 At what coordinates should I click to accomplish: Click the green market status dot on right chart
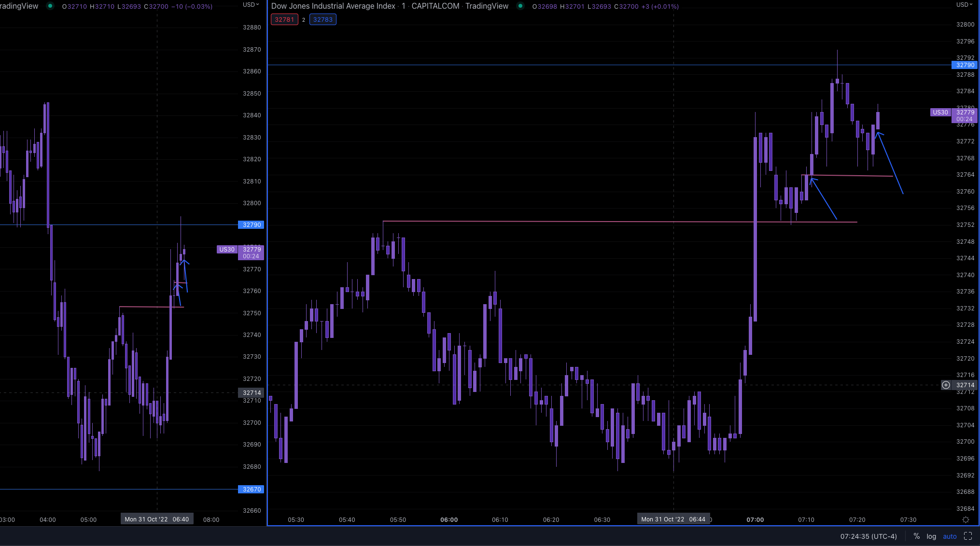click(520, 6)
